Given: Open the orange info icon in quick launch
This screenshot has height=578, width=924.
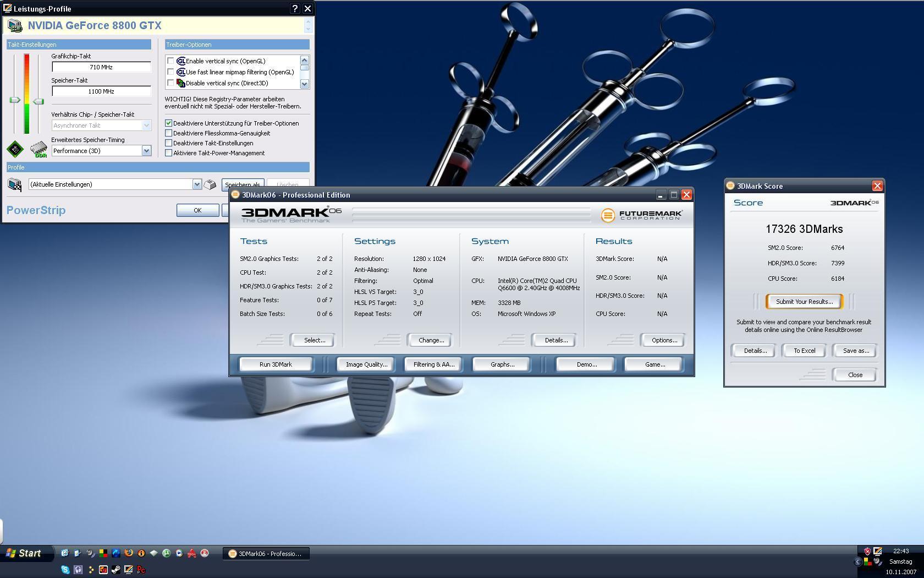Looking at the screenshot, I should click(141, 553).
